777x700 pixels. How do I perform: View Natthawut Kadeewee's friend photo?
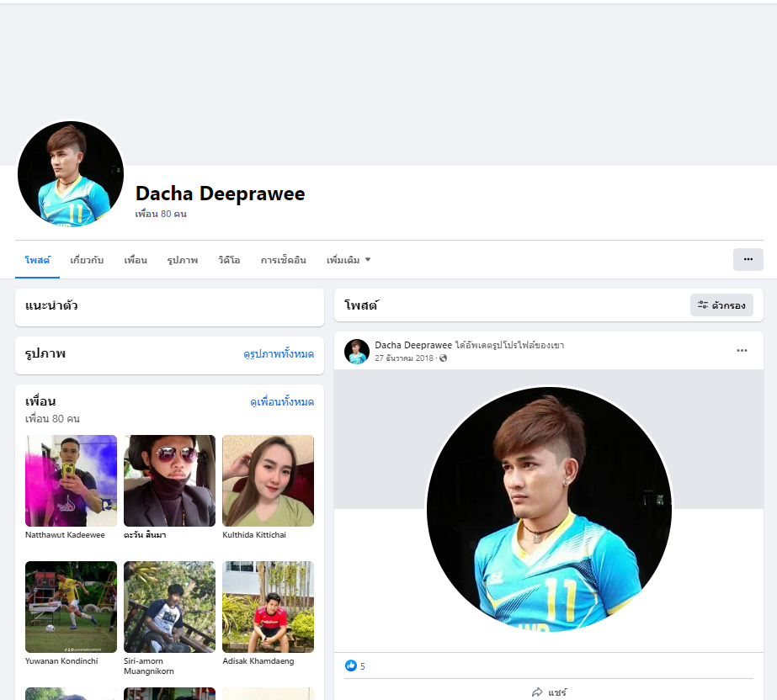[x=71, y=480]
